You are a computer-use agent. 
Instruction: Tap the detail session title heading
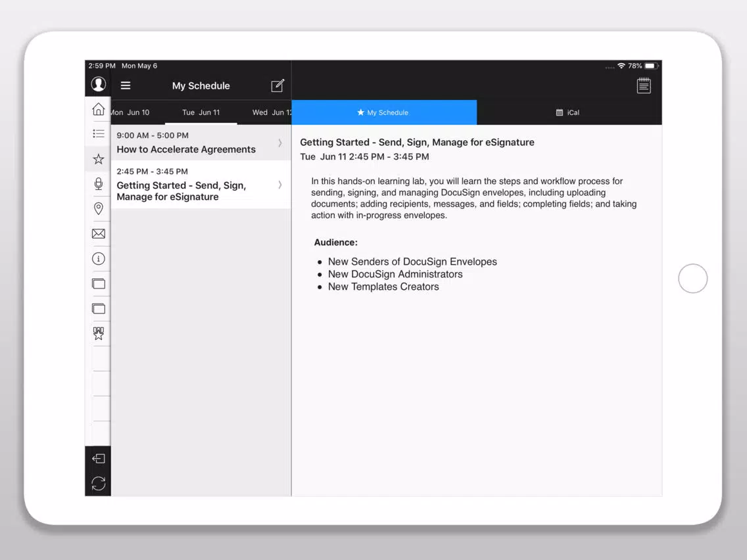tap(418, 143)
